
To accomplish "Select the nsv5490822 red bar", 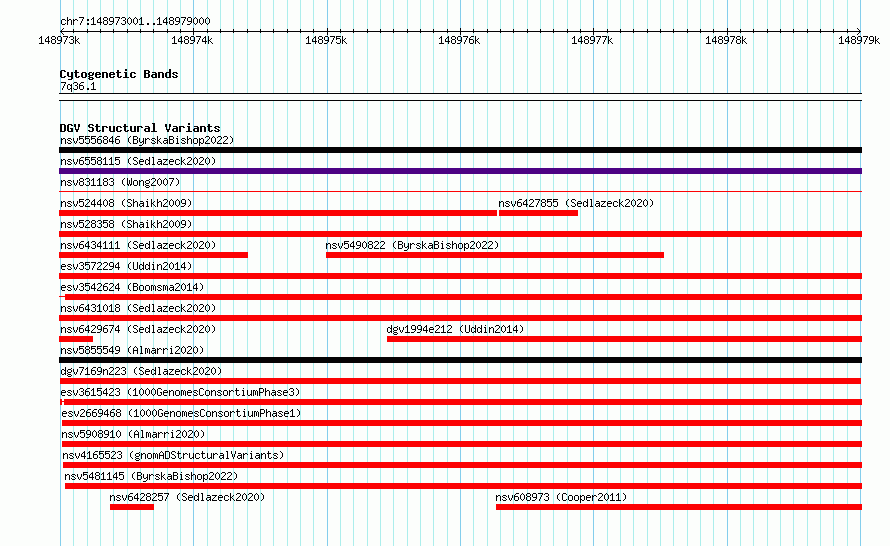I will pos(495,255).
